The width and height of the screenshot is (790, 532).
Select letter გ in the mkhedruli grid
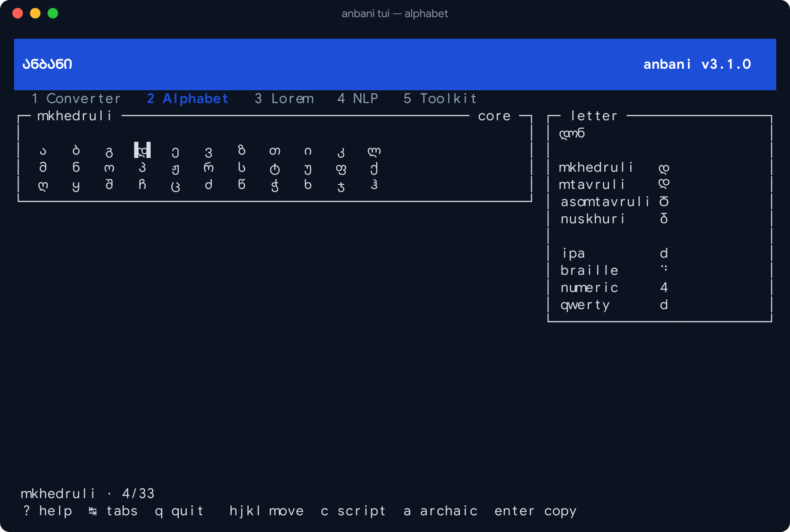click(109, 152)
